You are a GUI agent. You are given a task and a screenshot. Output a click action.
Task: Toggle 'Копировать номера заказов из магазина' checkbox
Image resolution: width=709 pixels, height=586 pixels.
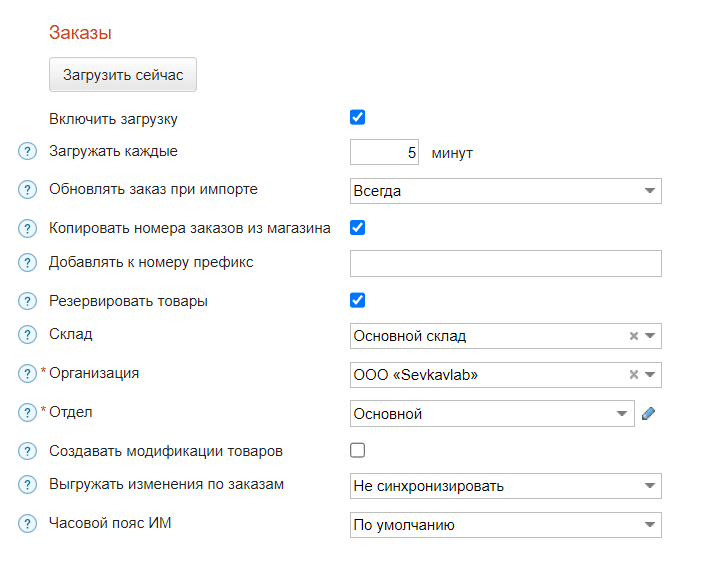[357, 227]
